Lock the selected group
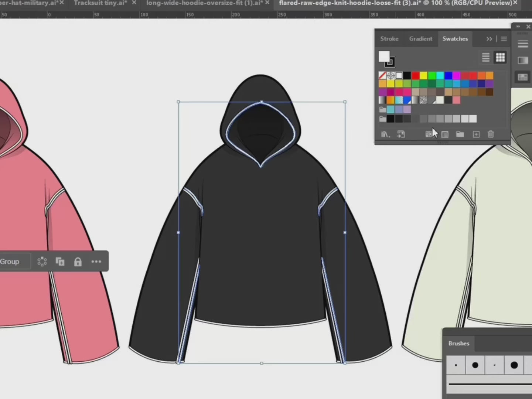Screen dimensions: 532x399 pyautogui.click(x=78, y=262)
